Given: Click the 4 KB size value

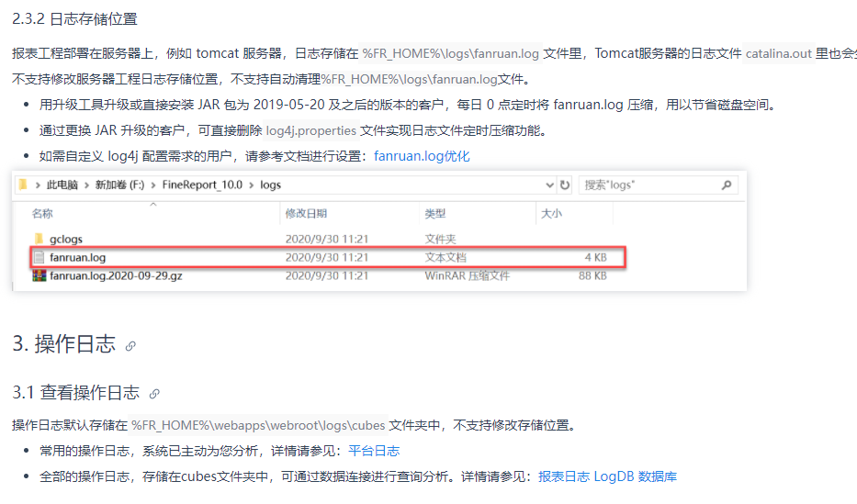Looking at the screenshot, I should tap(596, 258).
